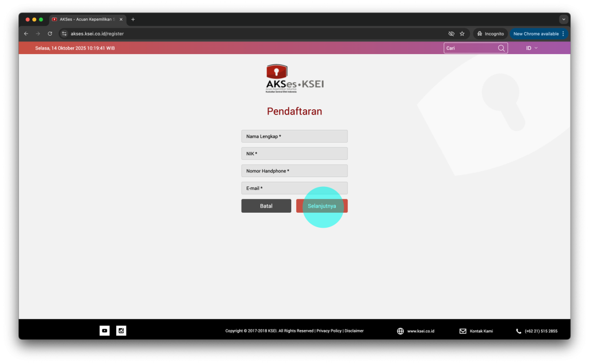Expand the Chrome tab search chevron
The width and height of the screenshot is (589, 364).
point(564,19)
